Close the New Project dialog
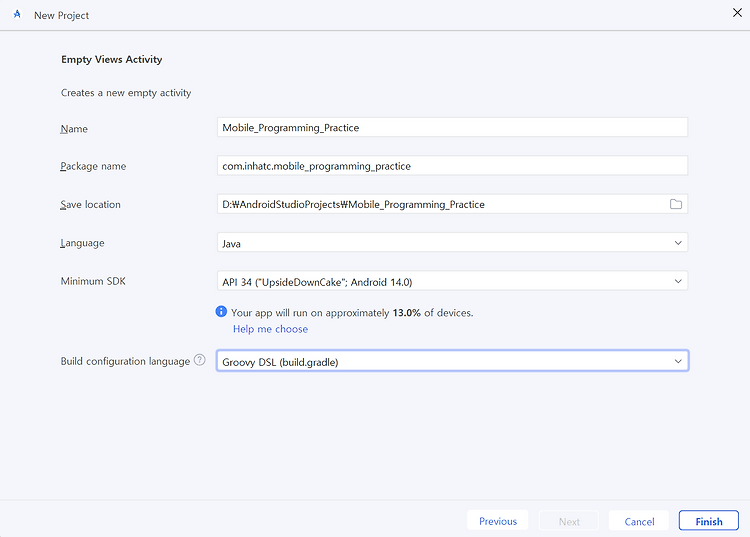 [x=737, y=13]
